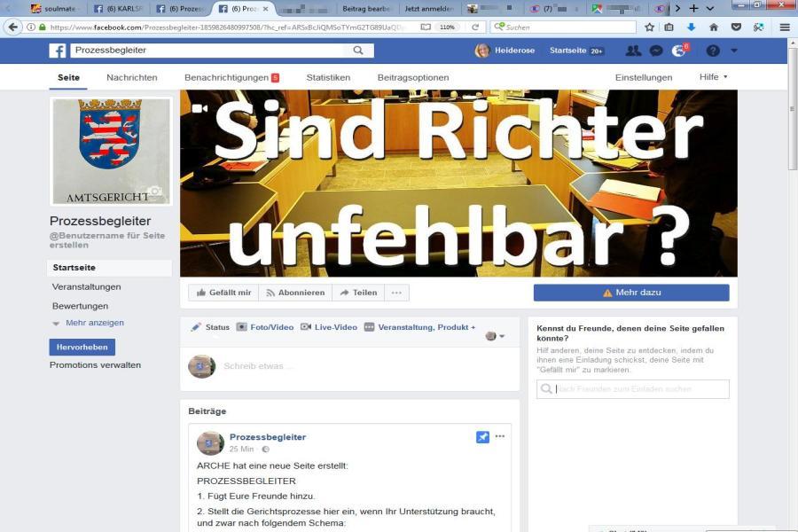Select the Status composer option
Image resolution: width=798 pixels, height=532 pixels.
tap(210, 327)
